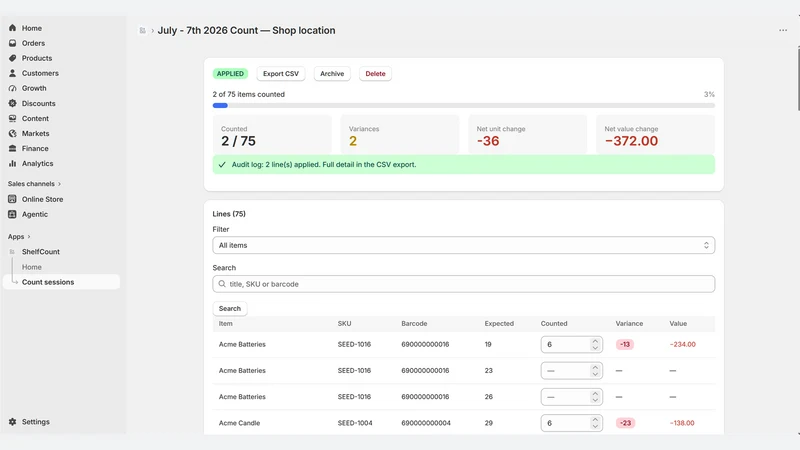Click the Content icon in the sidebar

tap(12, 118)
